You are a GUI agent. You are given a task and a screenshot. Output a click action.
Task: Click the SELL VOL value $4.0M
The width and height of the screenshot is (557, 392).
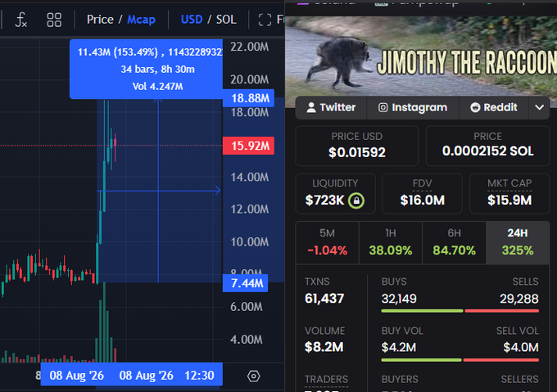tap(521, 347)
